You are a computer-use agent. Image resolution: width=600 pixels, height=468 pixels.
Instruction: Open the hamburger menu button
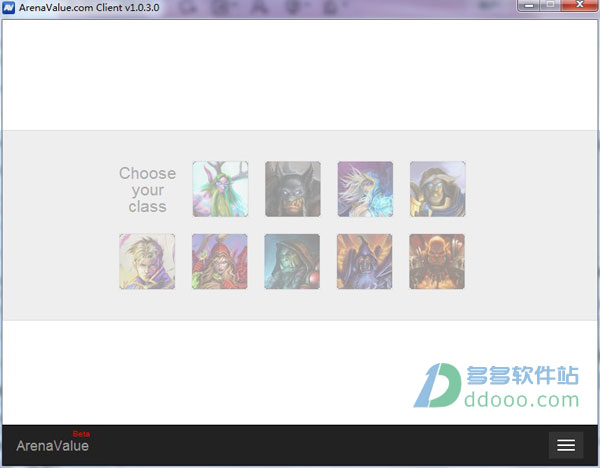pos(566,445)
